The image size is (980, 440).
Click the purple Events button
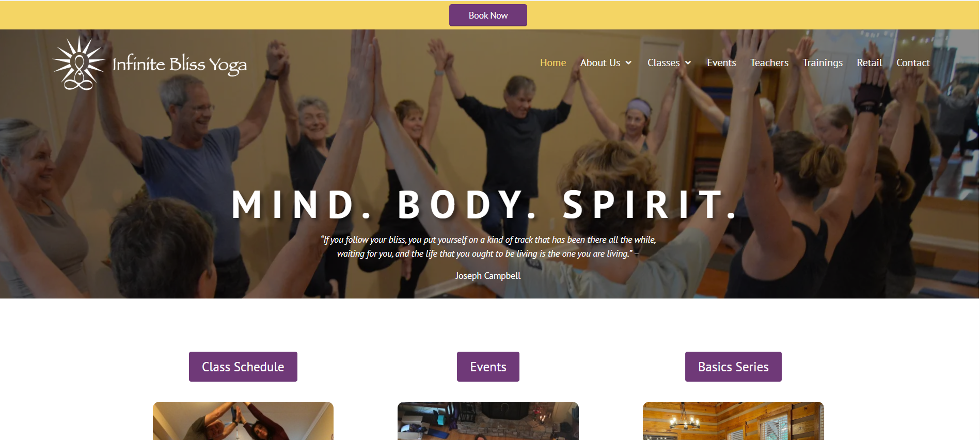(488, 367)
